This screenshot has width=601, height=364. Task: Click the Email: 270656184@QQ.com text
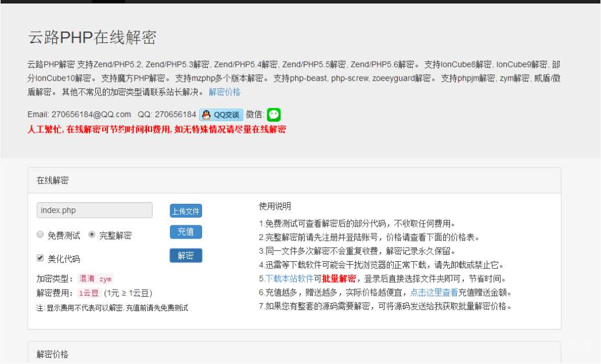[79, 114]
